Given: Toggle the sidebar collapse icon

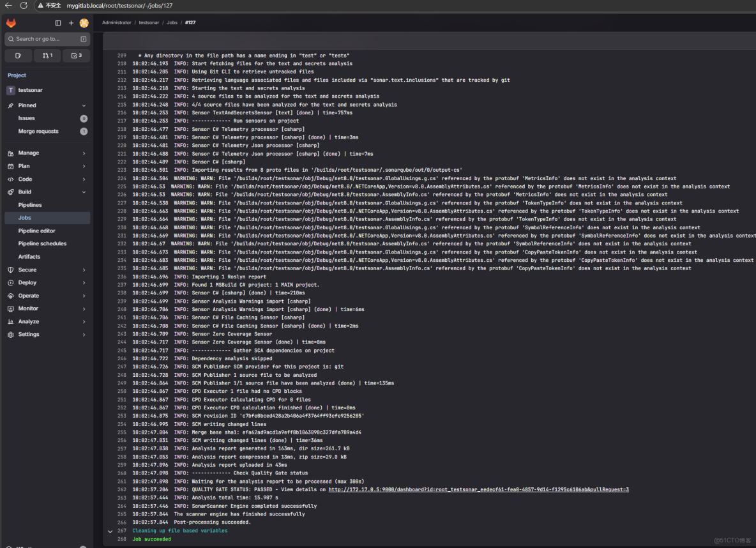Looking at the screenshot, I should [x=57, y=22].
